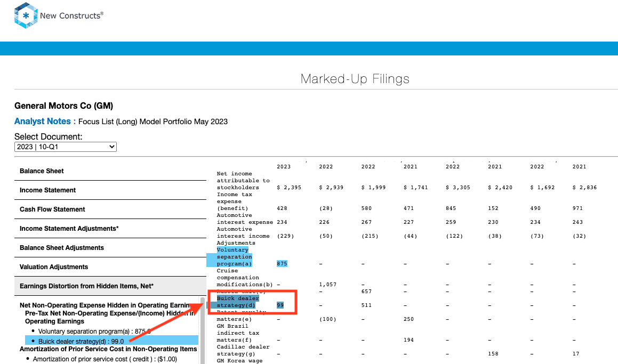Click the (100) patent royalty value
Image resolution: width=618 pixels, height=364 pixels.
point(328,319)
